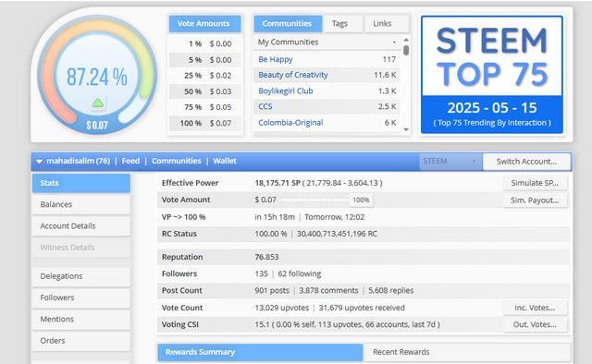Click the communities list scroll-up arrow

[x=406, y=40]
